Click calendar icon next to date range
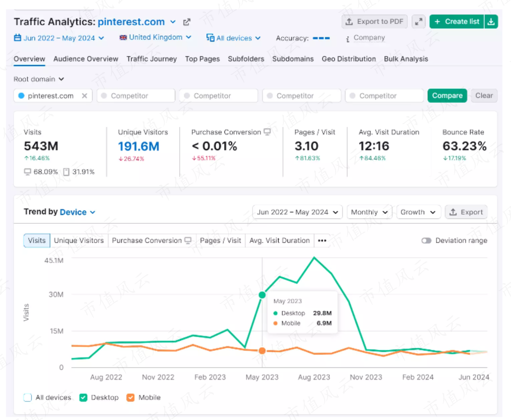Viewport: 511px width, 420px height. (18, 38)
